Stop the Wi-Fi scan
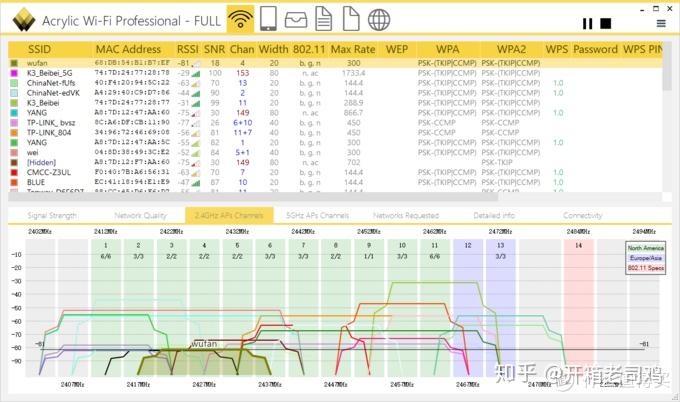 [605, 23]
